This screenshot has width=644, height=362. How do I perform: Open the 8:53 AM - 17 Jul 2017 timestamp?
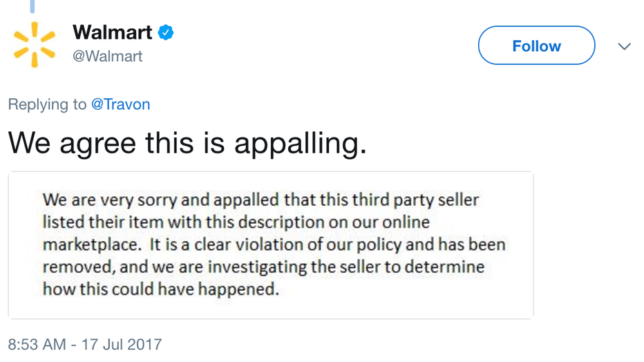pos(85,344)
